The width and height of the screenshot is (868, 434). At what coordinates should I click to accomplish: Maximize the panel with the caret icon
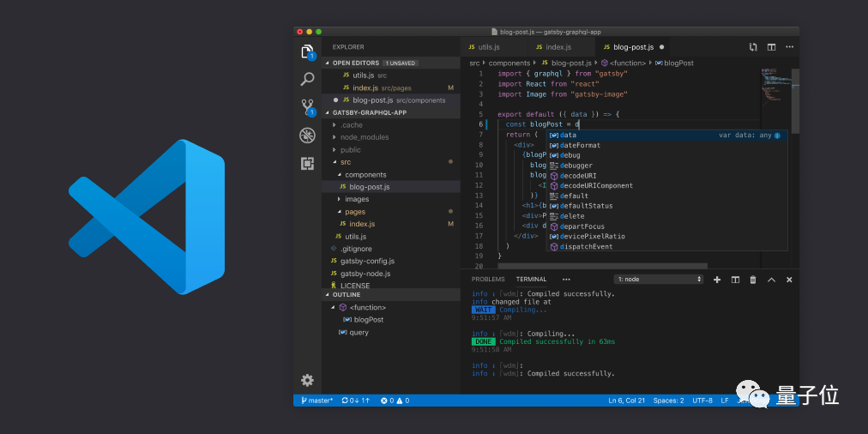click(771, 280)
